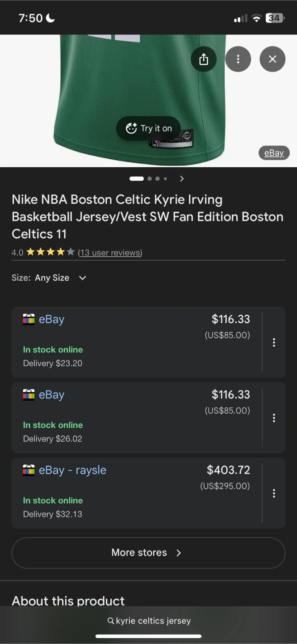Screen dimensions: 297x644
Task: Close the product detail panel
Action: [272, 59]
